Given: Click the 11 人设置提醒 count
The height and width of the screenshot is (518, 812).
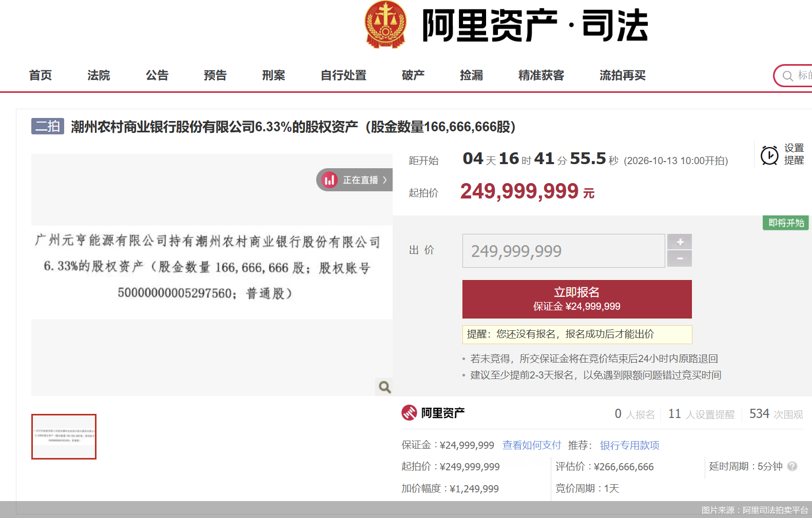Looking at the screenshot, I should [701, 414].
